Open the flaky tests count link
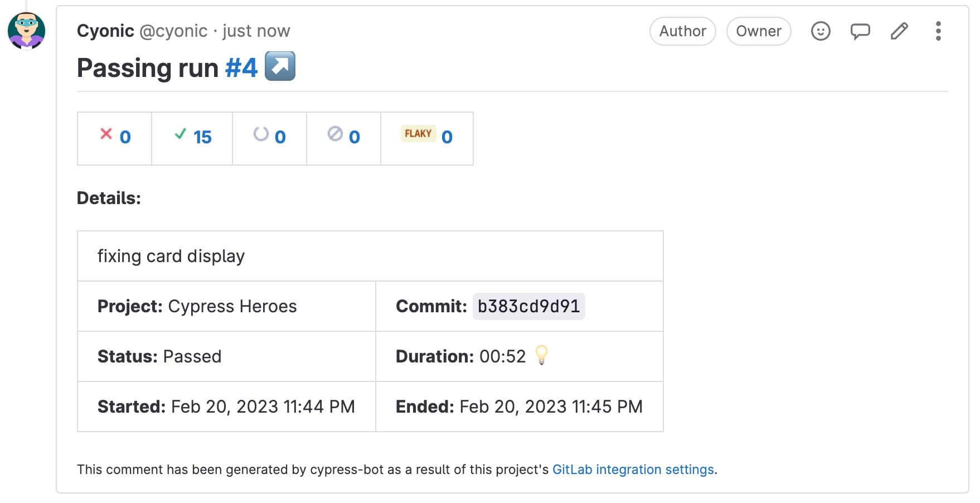The width and height of the screenshot is (980, 503). (447, 137)
